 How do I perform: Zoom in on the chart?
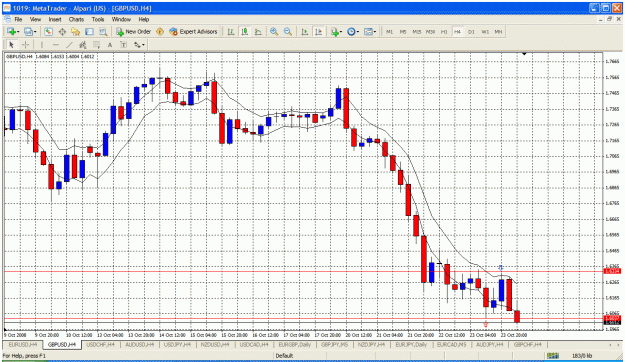[274, 31]
